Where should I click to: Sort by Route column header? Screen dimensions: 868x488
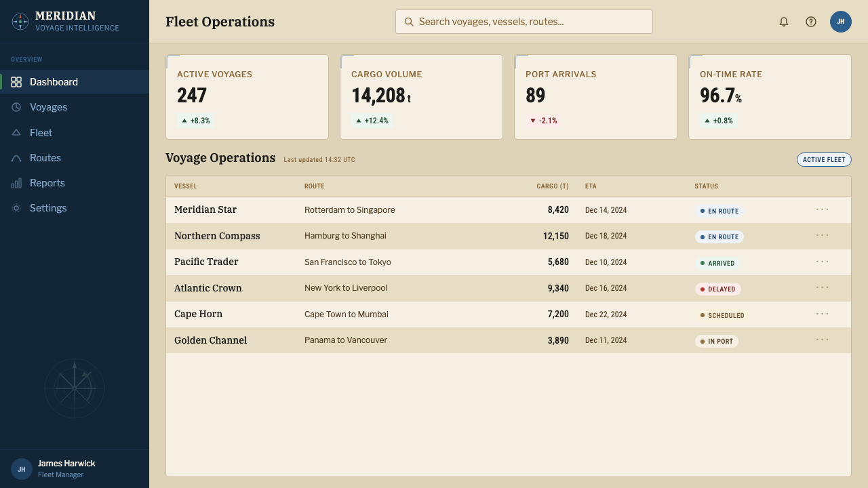tap(315, 186)
